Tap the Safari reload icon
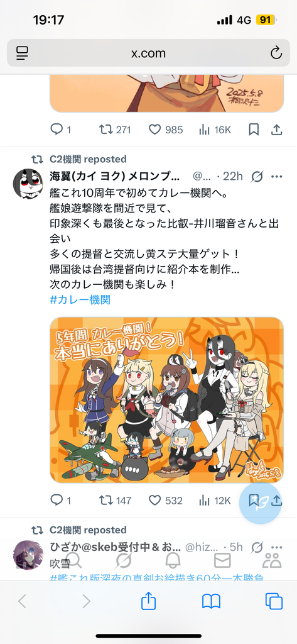 tap(276, 53)
